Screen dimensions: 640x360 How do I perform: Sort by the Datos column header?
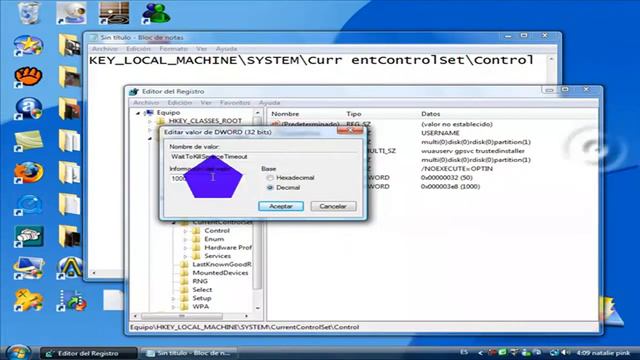[x=431, y=114]
